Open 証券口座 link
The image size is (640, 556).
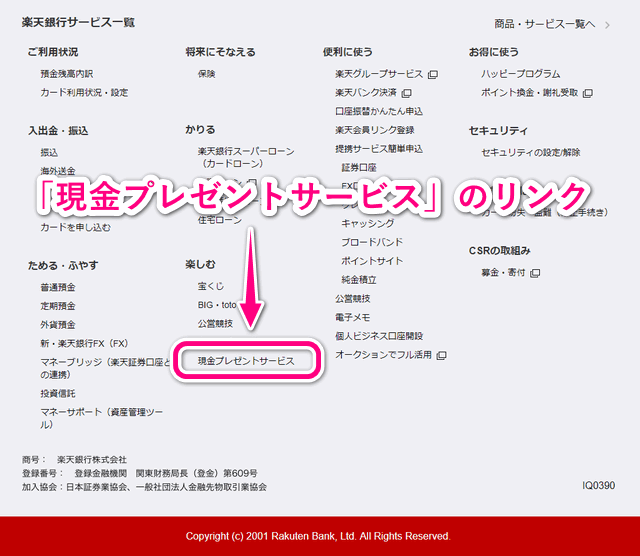point(359,168)
